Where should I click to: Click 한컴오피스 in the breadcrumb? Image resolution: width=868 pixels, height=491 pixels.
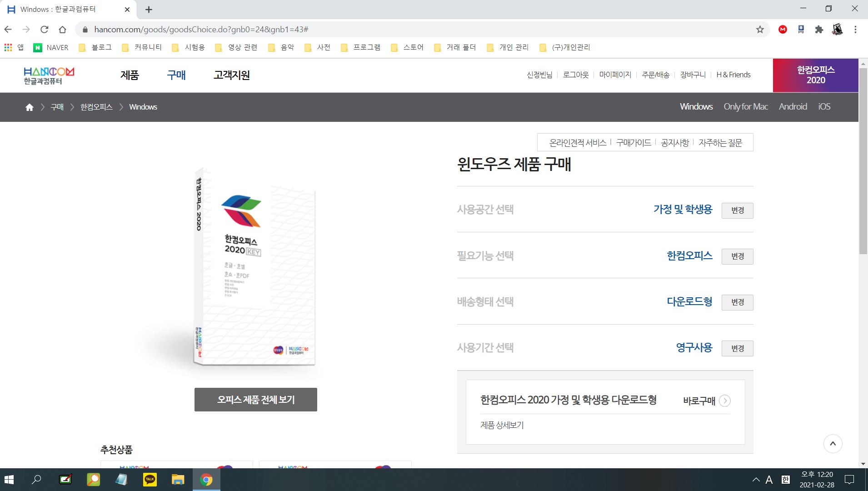pyautogui.click(x=96, y=107)
